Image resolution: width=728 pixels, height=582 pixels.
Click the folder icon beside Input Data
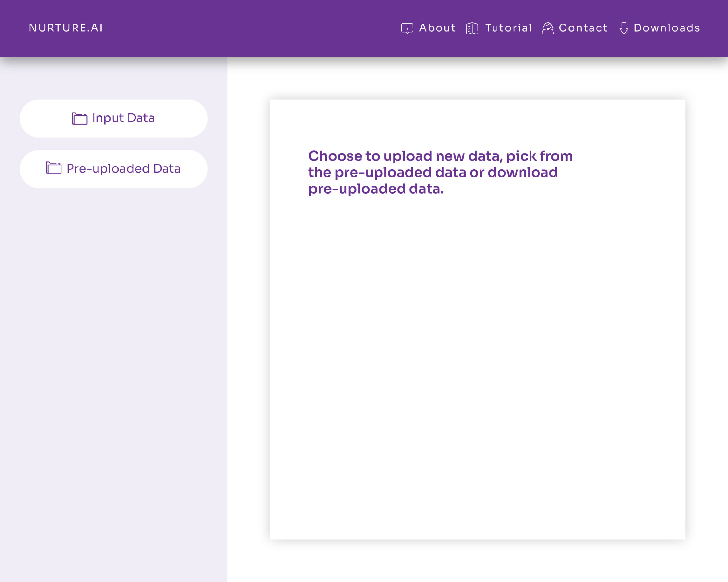(80, 119)
